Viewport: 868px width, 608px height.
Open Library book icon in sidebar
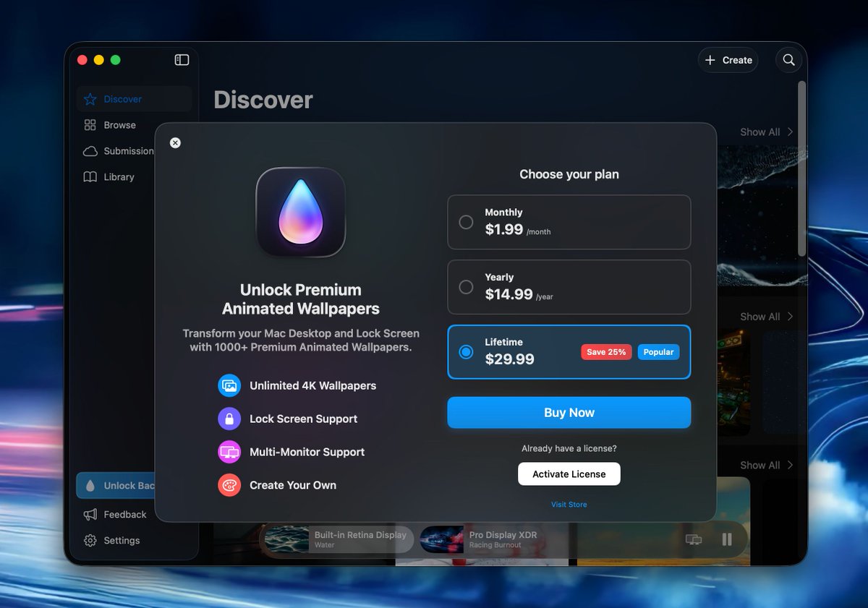pyautogui.click(x=90, y=177)
